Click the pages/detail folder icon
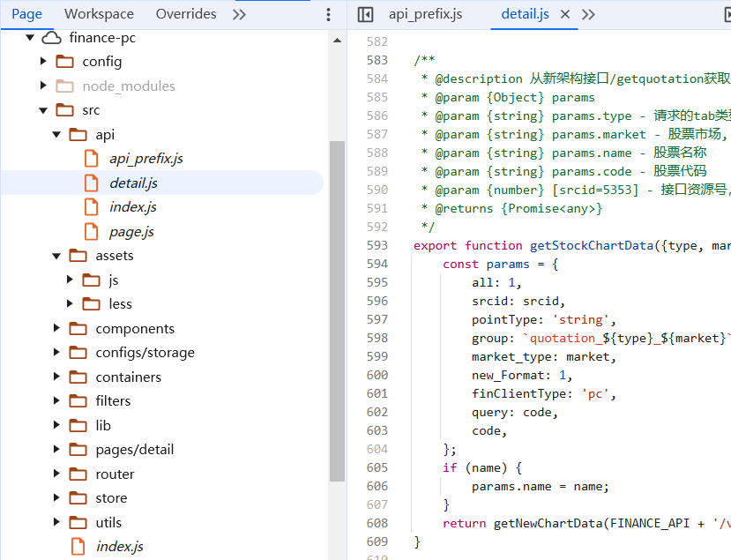 point(78,450)
